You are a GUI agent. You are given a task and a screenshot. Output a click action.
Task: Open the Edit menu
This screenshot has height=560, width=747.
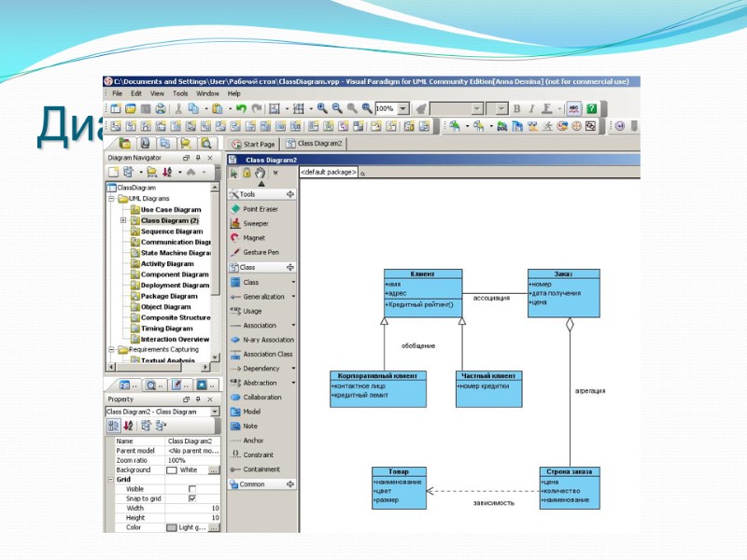pyautogui.click(x=136, y=93)
